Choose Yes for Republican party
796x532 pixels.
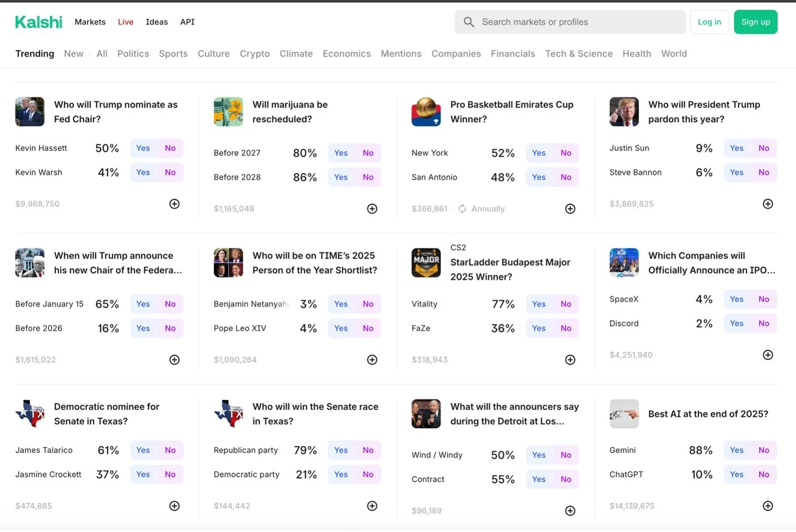pyautogui.click(x=341, y=450)
